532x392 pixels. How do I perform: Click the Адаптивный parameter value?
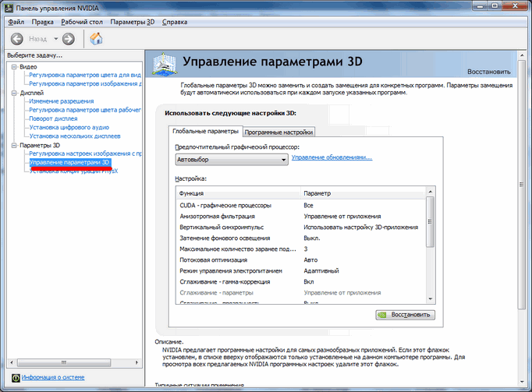click(321, 270)
